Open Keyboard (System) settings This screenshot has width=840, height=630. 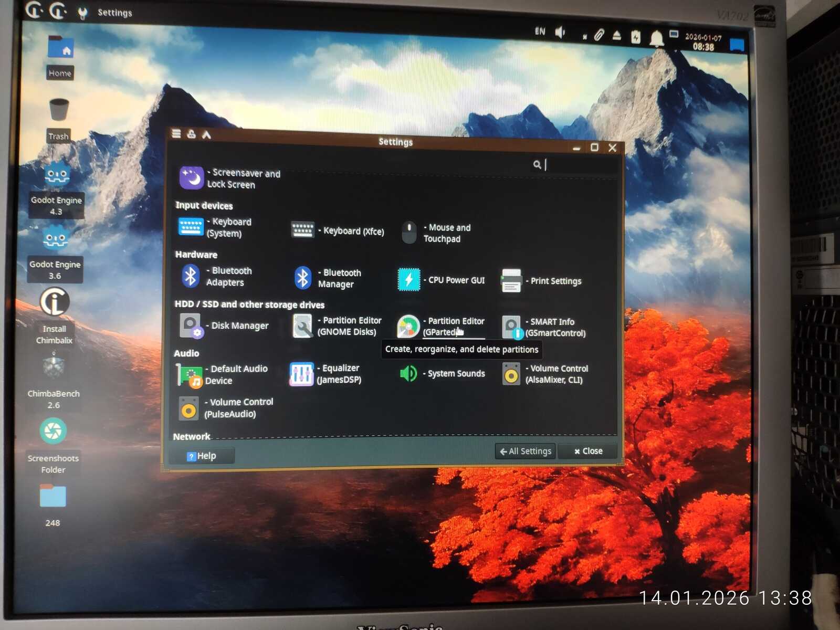click(x=215, y=227)
